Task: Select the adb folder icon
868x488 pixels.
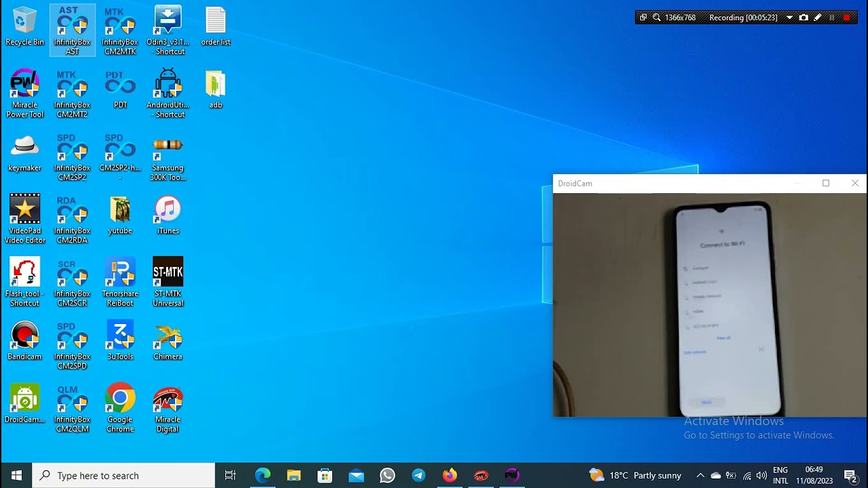Action: 216,89
